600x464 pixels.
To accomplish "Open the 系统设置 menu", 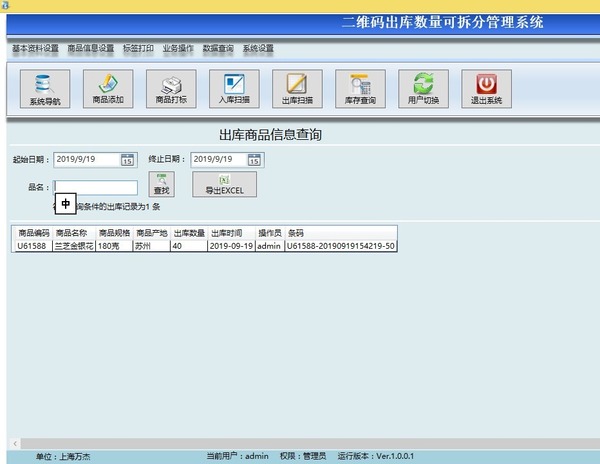I will (x=258, y=48).
